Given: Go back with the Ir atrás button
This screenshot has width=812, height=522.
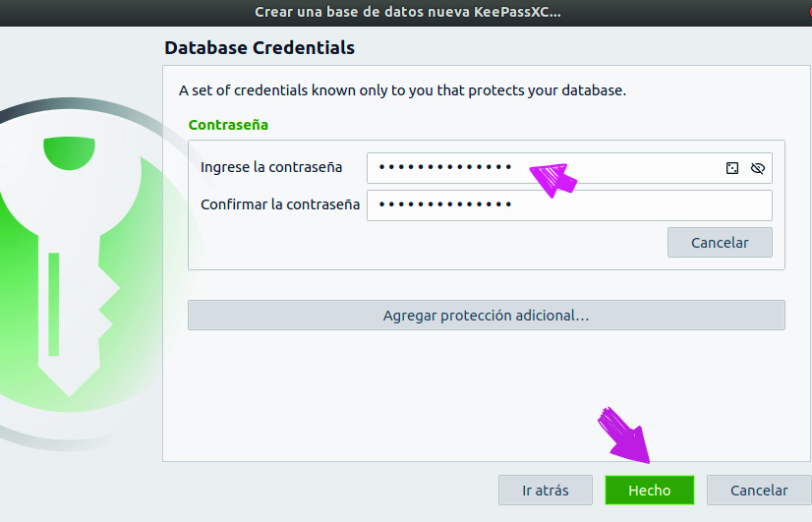Looking at the screenshot, I should pyautogui.click(x=545, y=491).
